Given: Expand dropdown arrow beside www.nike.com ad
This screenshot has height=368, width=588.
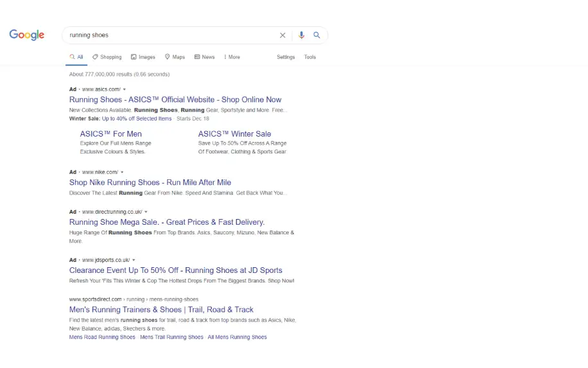Looking at the screenshot, I should coord(122,172).
